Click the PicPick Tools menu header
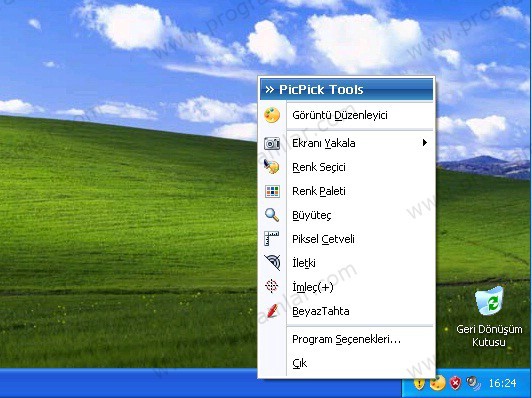Image resolution: width=532 pixels, height=398 pixels. 347,89
